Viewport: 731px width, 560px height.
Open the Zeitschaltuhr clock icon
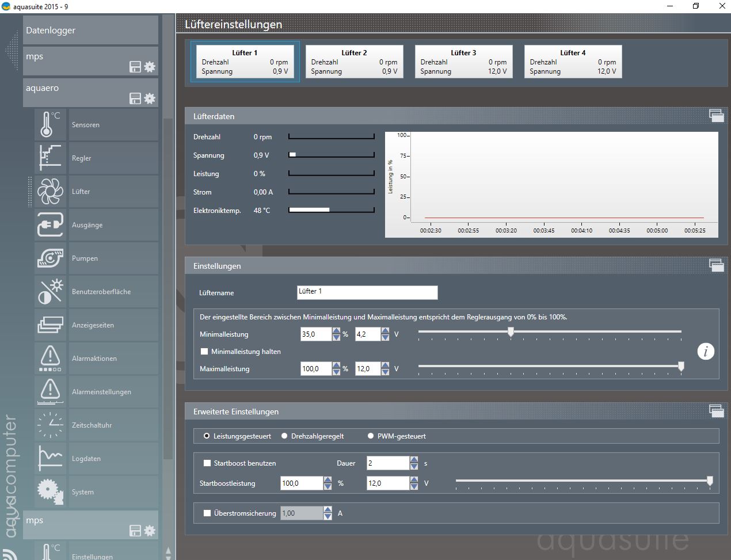[x=50, y=425]
